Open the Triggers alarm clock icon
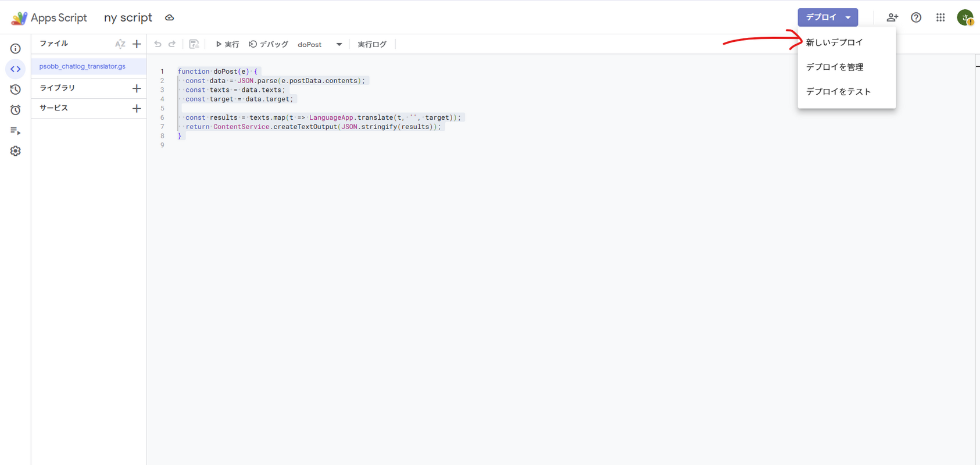This screenshot has height=465, width=980. pos(16,110)
